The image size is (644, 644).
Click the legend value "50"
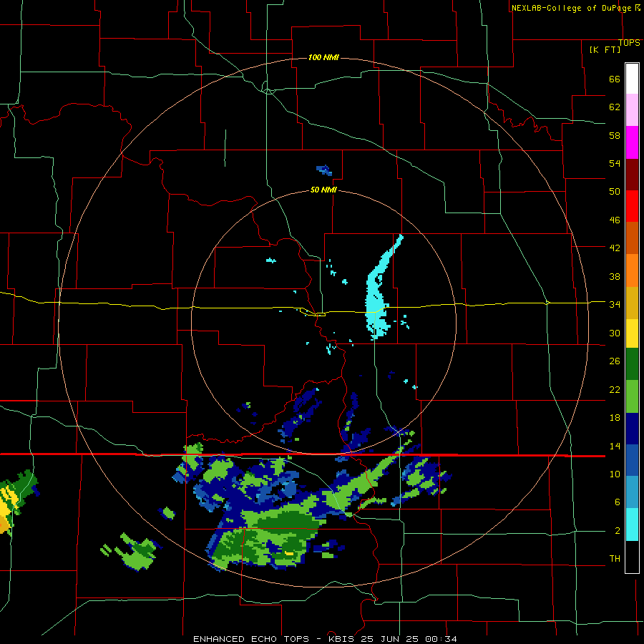[x=615, y=191]
